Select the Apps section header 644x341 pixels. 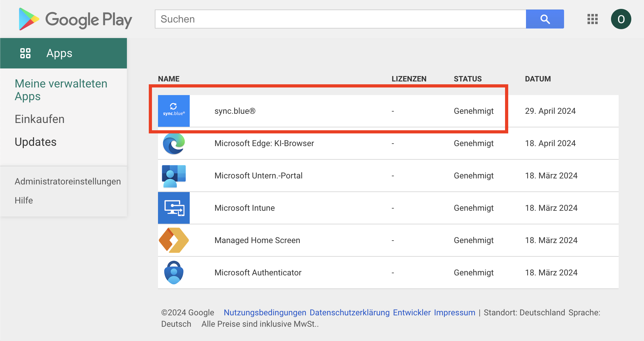click(63, 53)
